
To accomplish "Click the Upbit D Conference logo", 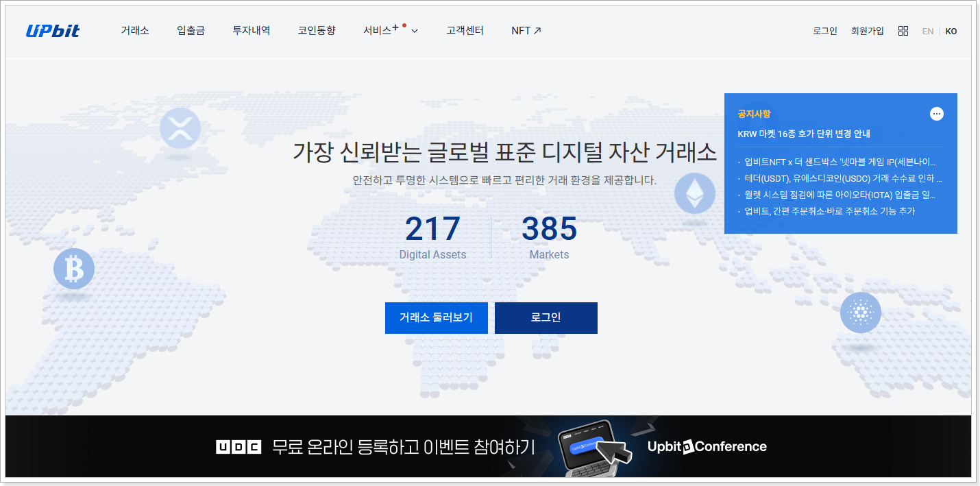I will [707, 447].
